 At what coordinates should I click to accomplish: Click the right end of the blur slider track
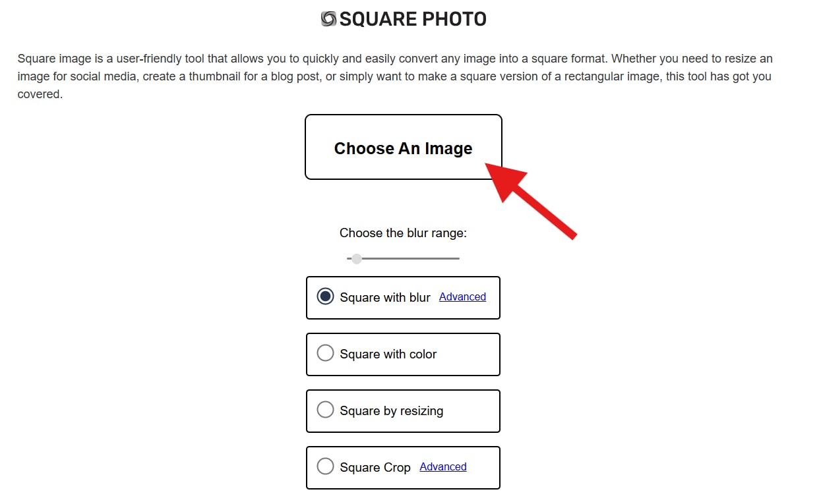click(458, 259)
